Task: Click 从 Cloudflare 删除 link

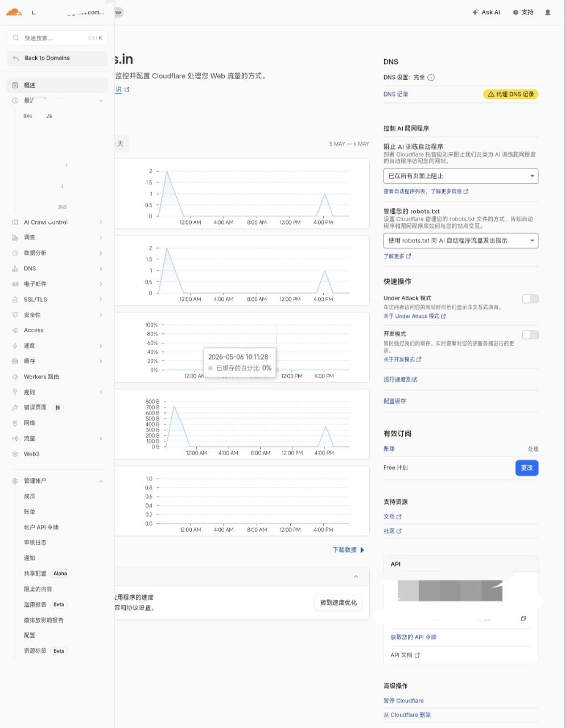Action: point(407,715)
